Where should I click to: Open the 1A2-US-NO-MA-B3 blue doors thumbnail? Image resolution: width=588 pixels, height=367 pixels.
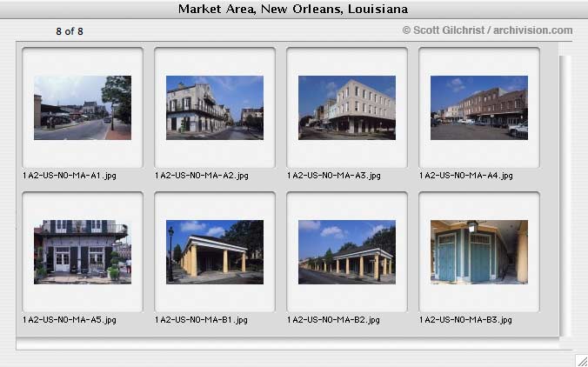pyautogui.click(x=479, y=252)
